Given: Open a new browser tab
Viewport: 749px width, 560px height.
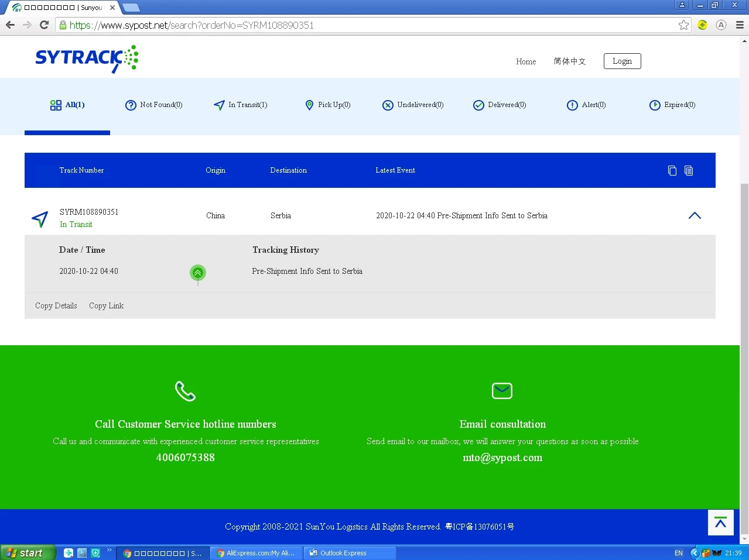Looking at the screenshot, I should tap(131, 8).
